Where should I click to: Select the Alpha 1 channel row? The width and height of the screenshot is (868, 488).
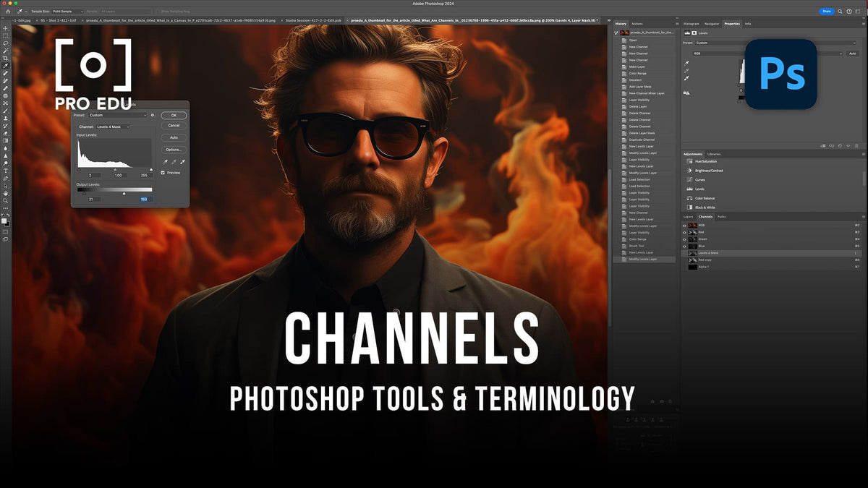[x=773, y=267]
